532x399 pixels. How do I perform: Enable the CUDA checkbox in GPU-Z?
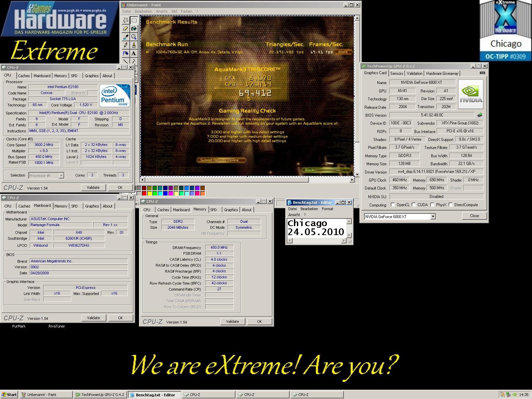click(x=414, y=205)
